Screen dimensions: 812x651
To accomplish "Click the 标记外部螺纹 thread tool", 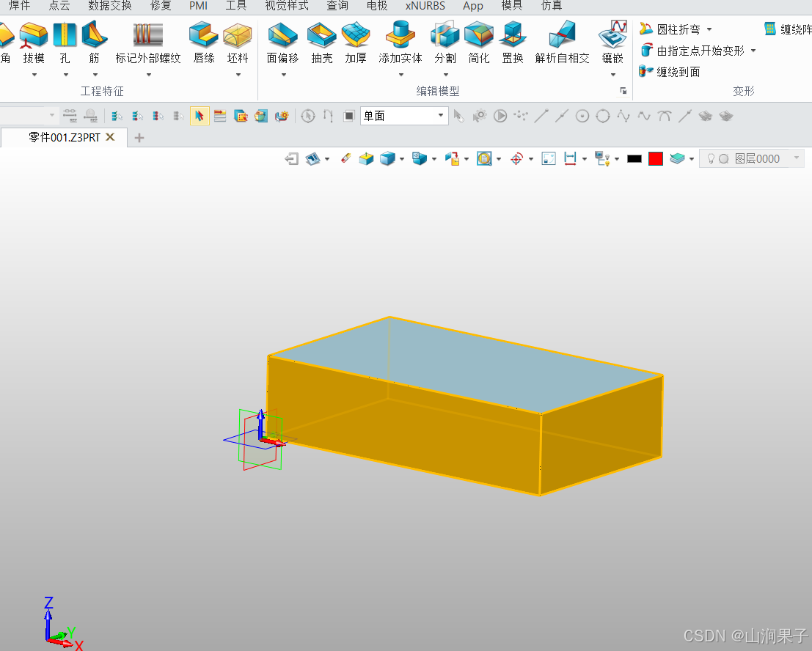I will point(148,43).
